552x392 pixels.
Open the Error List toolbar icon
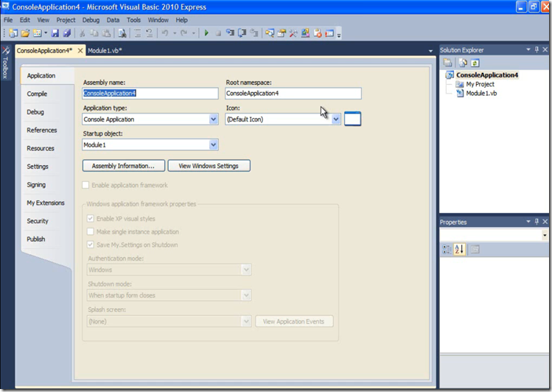318,33
